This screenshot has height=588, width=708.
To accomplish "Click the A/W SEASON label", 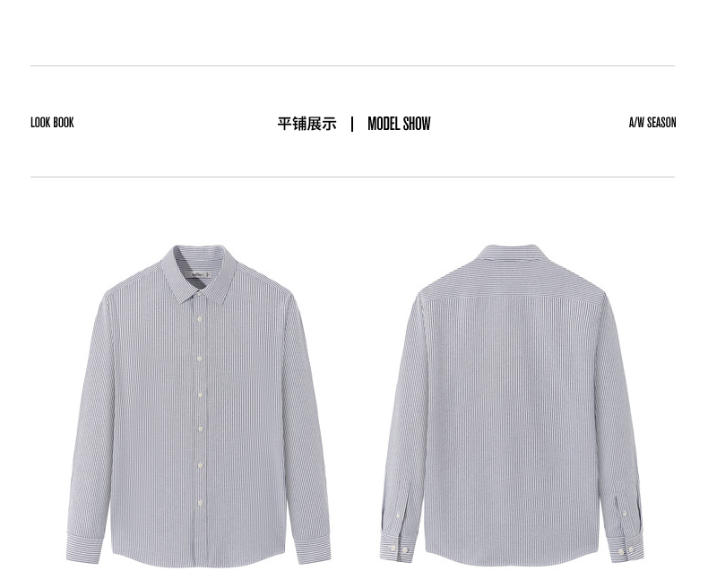I will [x=652, y=123].
